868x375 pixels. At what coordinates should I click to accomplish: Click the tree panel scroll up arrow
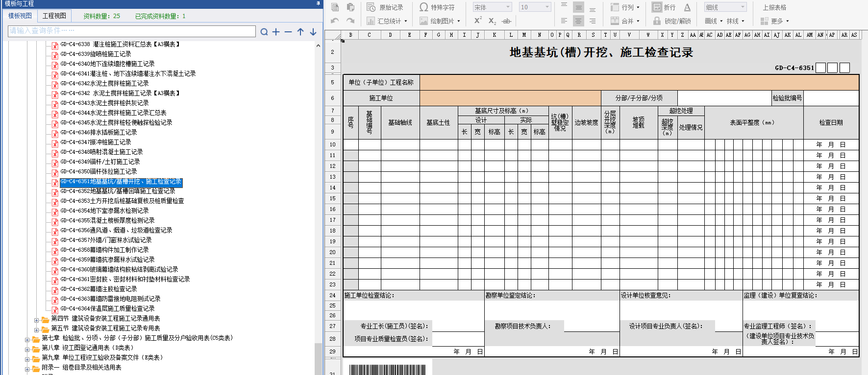(x=318, y=46)
